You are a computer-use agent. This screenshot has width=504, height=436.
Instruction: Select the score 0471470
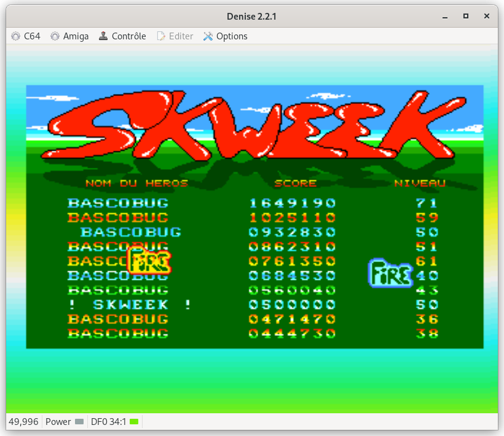pyautogui.click(x=292, y=319)
